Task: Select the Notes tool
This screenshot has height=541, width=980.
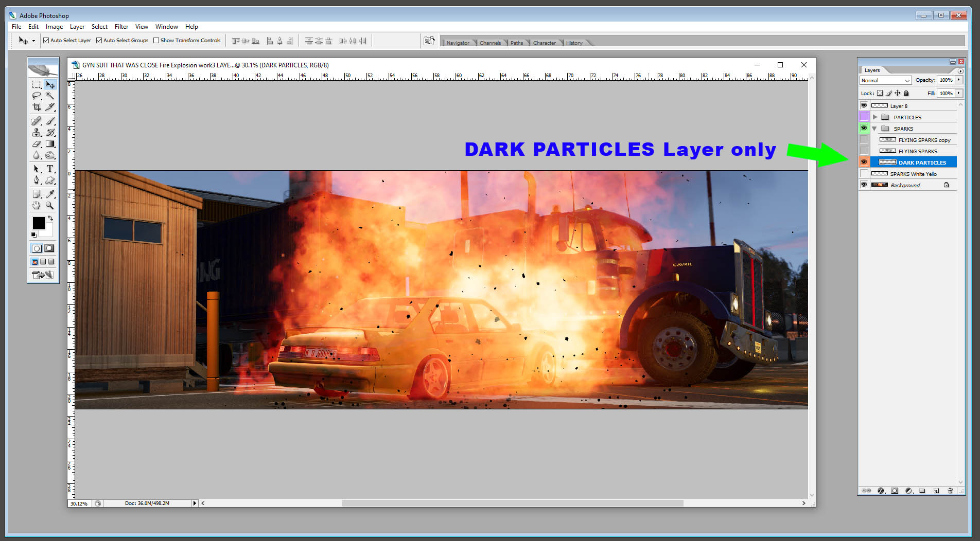Action: pyautogui.click(x=37, y=194)
